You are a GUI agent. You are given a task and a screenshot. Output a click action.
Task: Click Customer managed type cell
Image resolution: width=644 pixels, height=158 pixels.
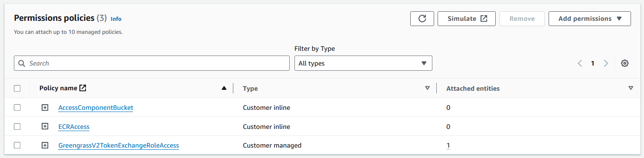pyautogui.click(x=272, y=145)
